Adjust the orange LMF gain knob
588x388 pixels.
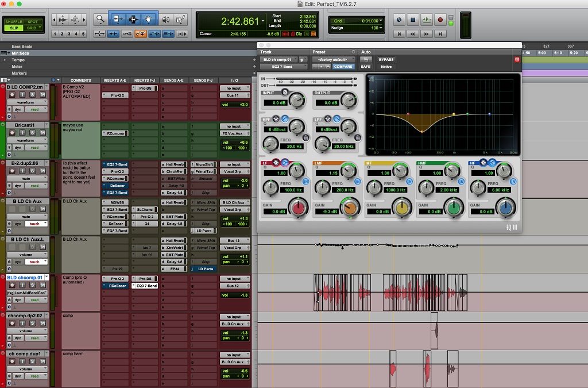[350, 208]
